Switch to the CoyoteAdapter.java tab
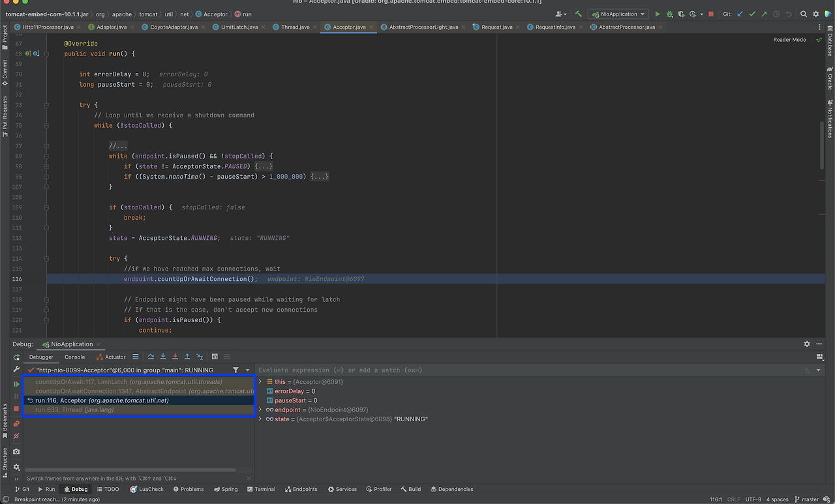Screen dimensions: 835x504 point(174,27)
